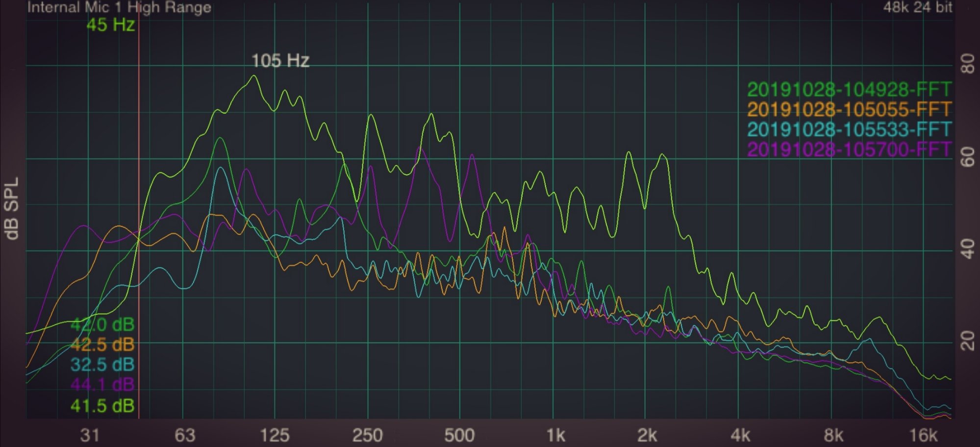Click the 105 Hz peak frequency label
The image size is (980, 447).
(280, 61)
